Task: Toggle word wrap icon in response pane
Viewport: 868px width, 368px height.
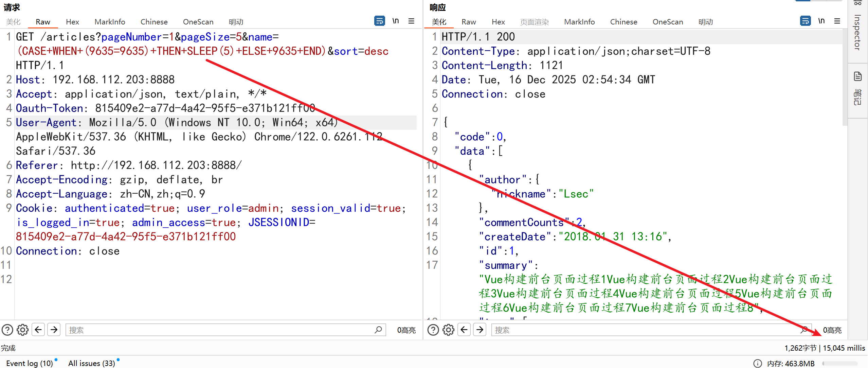Action: pyautogui.click(x=805, y=21)
